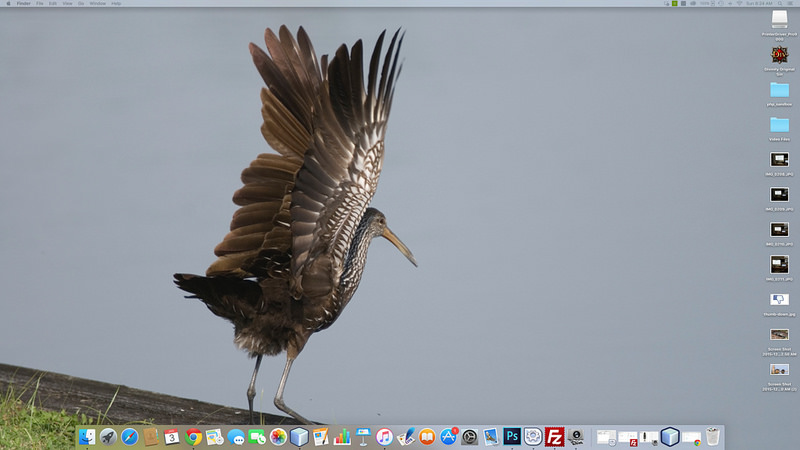Image resolution: width=800 pixels, height=450 pixels.
Task: Open the Finder menu in menu bar
Action: [x=23, y=4]
